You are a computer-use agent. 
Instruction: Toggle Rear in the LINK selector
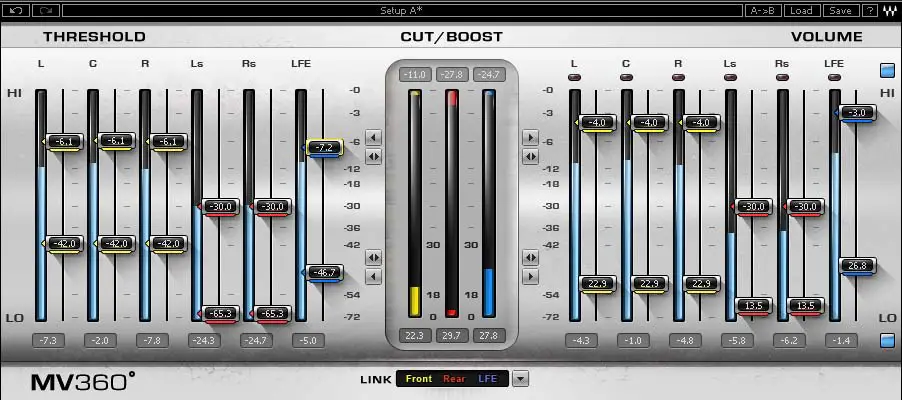tap(454, 379)
